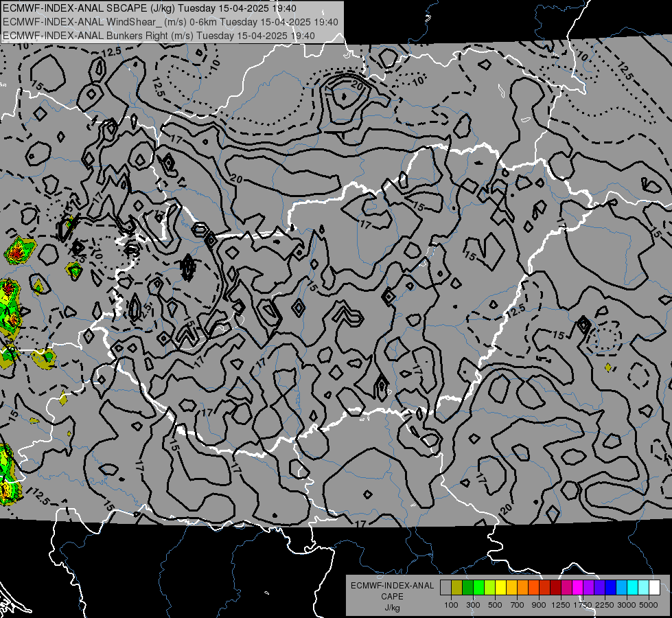Select the olive swatch above 100

(457, 588)
